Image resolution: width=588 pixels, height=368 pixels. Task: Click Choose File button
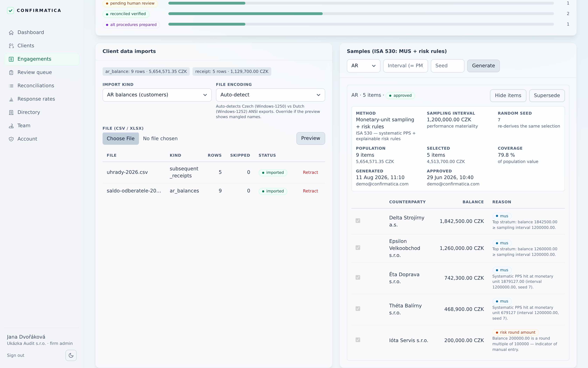[121, 138]
